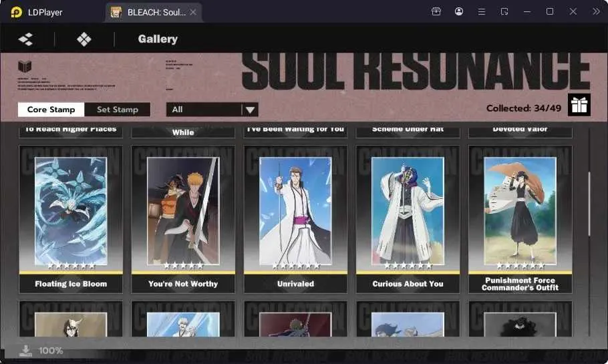Open the horned-mask character card in bottom row
The image size is (608, 364).
point(71,319)
